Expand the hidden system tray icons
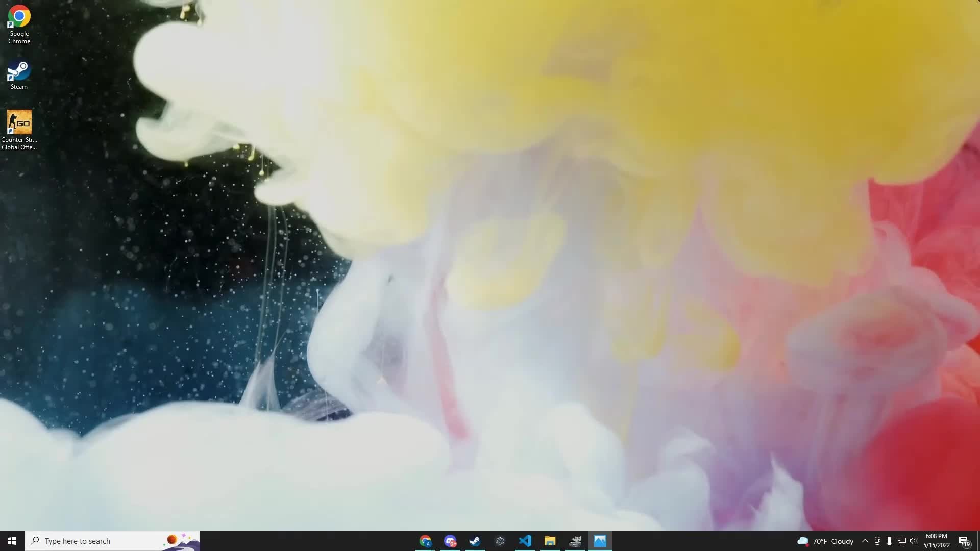This screenshot has height=551, width=980. tap(865, 541)
